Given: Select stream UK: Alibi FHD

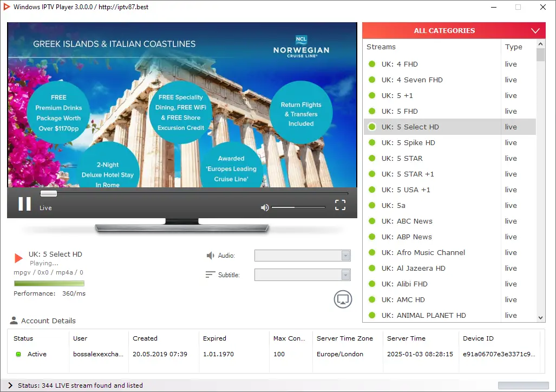Looking at the screenshot, I should click(450, 284).
